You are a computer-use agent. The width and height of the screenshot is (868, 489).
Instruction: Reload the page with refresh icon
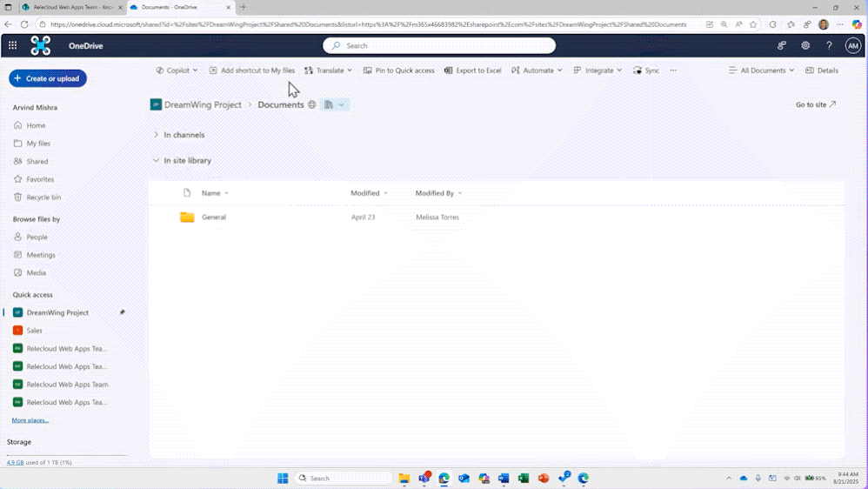point(24,24)
